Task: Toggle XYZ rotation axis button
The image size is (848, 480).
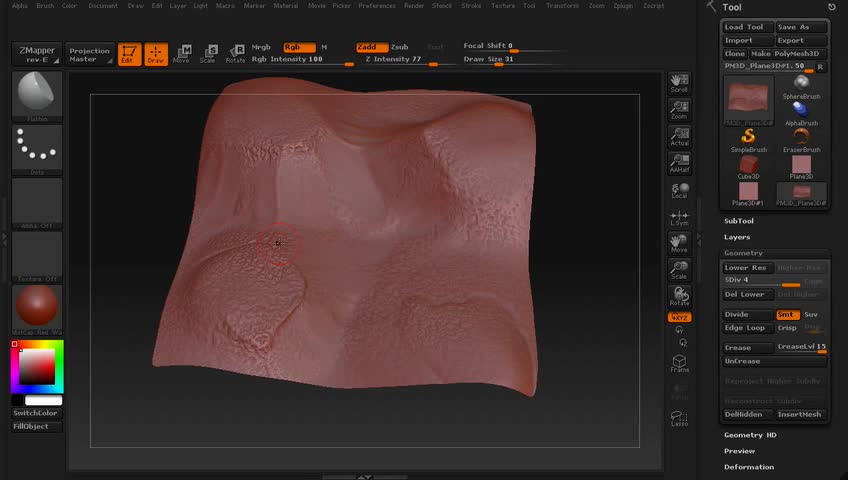Action: [679, 317]
